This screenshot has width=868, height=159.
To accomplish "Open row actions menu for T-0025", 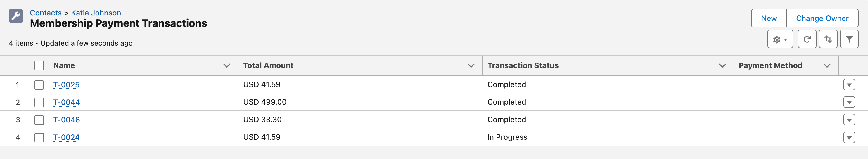I will tap(849, 84).
